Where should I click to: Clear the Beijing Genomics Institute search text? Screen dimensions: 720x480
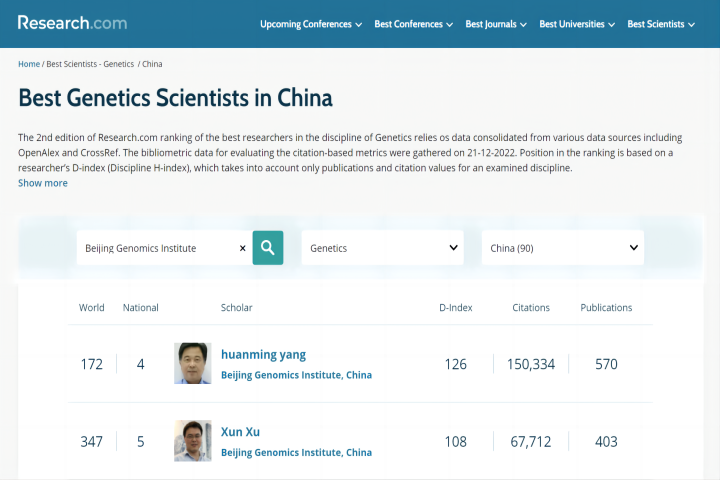click(x=242, y=248)
